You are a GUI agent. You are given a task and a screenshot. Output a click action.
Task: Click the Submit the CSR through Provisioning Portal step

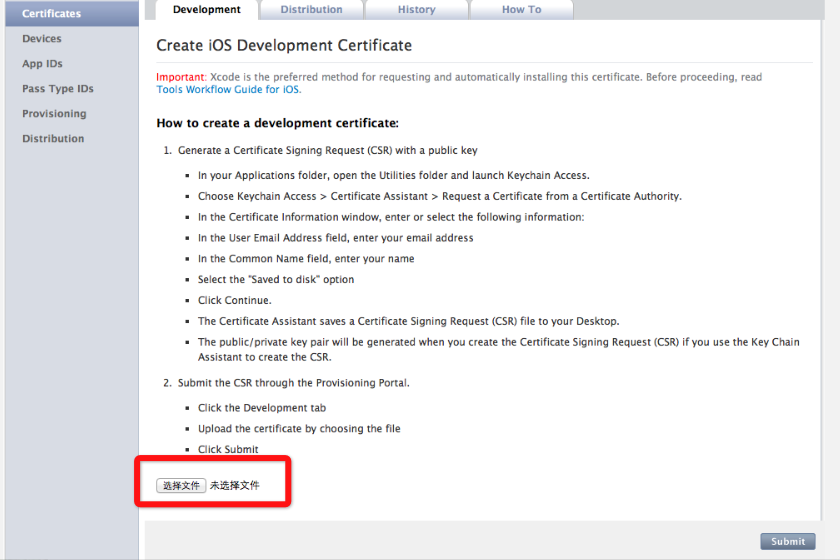tap(294, 383)
